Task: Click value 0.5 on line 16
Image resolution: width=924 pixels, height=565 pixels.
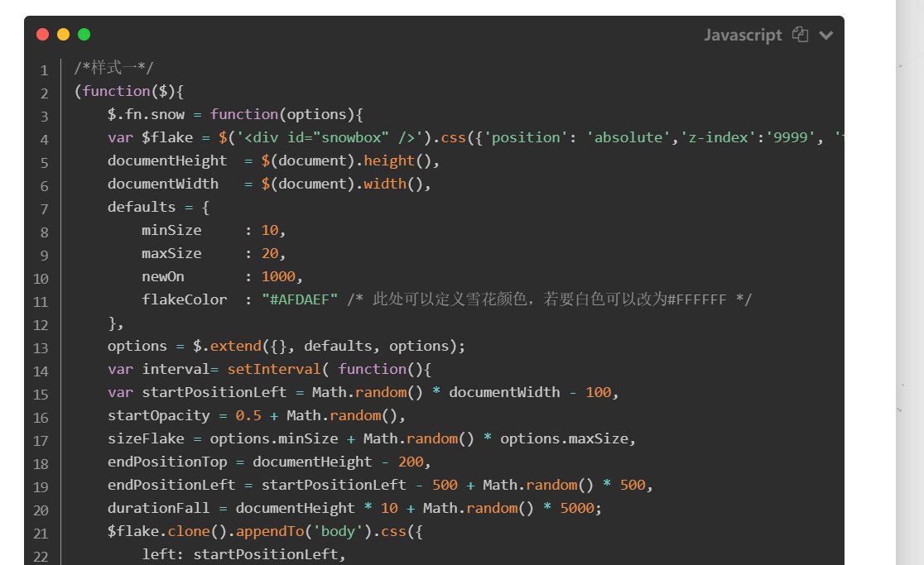Action: [x=248, y=415]
